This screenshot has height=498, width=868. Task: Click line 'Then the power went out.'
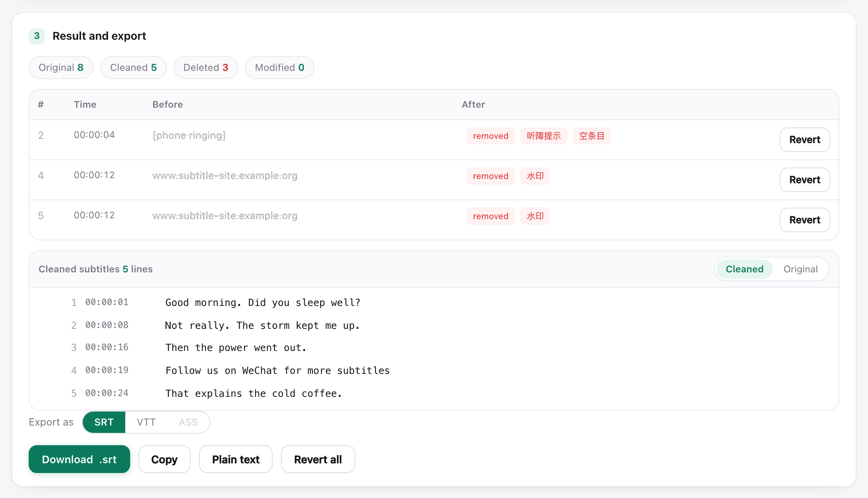(236, 348)
